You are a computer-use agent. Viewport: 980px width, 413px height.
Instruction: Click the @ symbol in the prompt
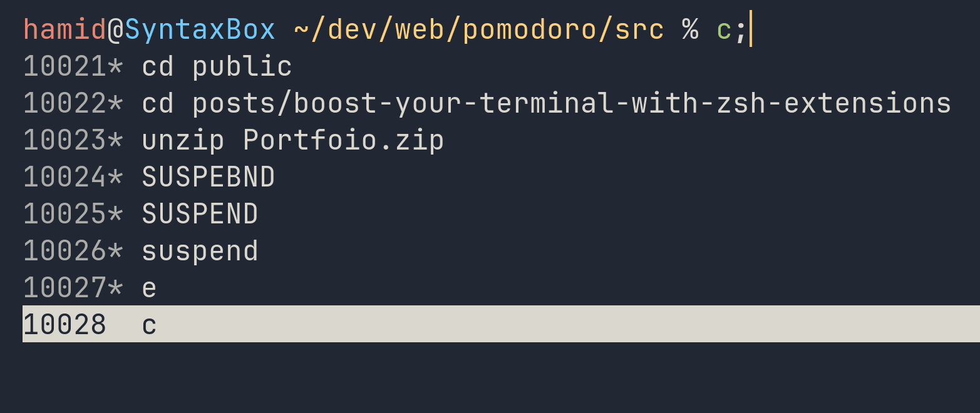point(115,29)
